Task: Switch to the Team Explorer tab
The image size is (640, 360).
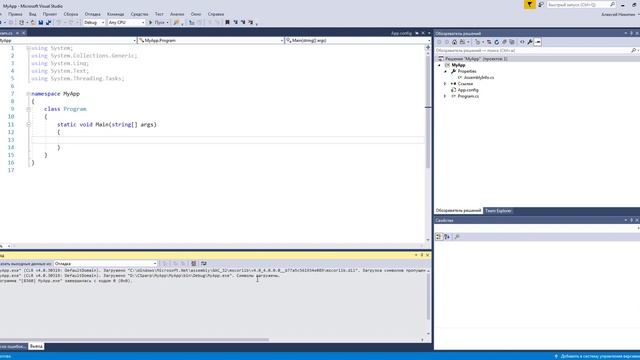Action: pos(498,211)
